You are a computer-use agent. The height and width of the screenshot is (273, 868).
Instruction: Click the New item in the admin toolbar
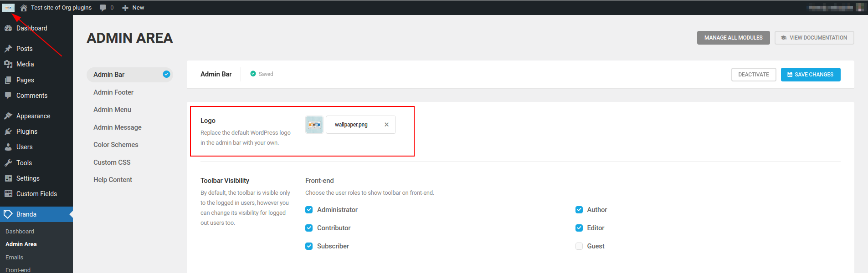133,8
